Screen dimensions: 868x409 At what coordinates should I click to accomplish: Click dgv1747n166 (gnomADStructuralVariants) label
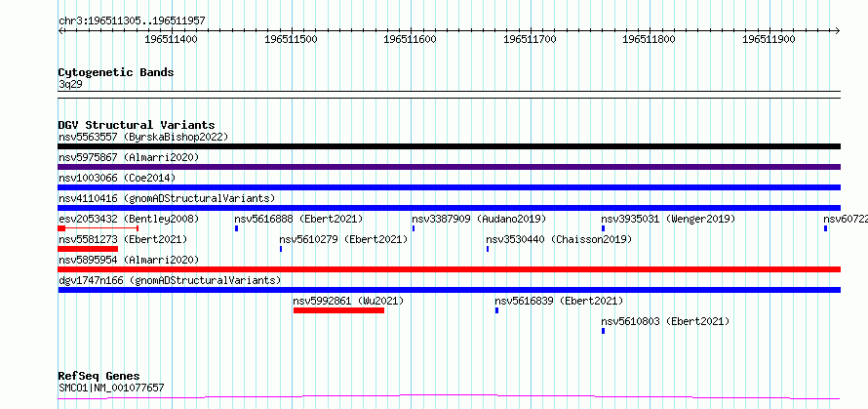coord(170,280)
